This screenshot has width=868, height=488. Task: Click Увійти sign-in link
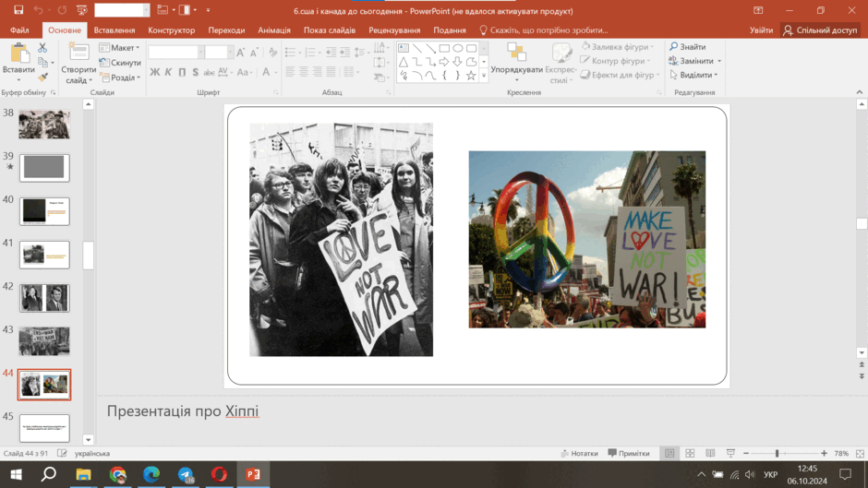click(x=761, y=30)
